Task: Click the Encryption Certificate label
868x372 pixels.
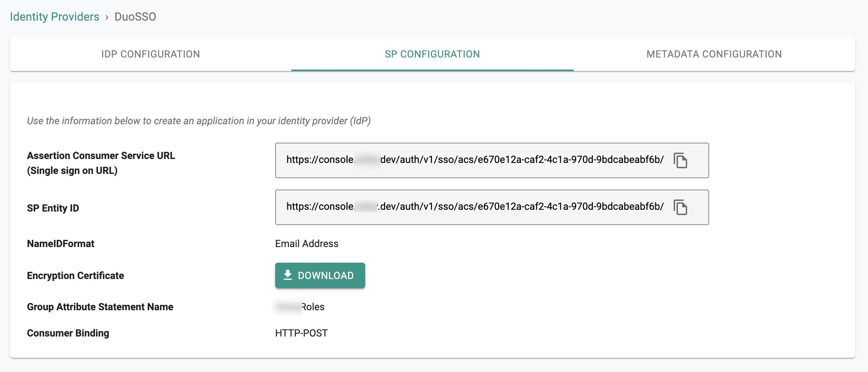Action: click(76, 275)
